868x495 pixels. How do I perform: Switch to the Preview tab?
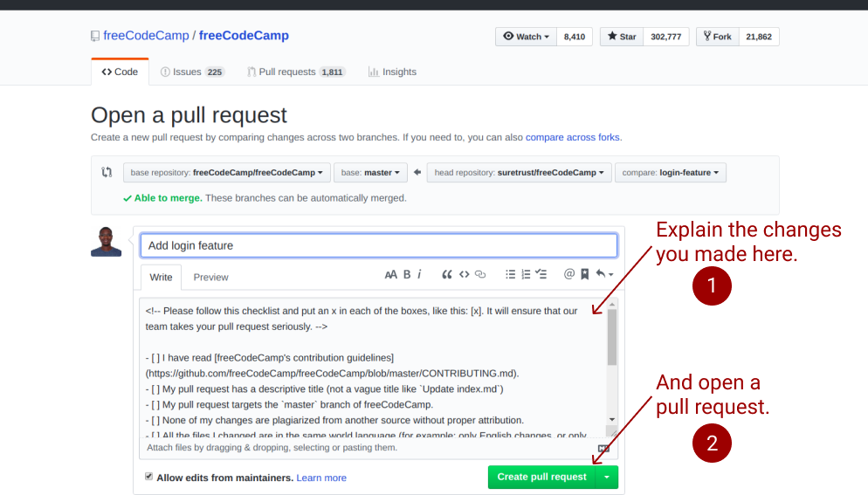click(x=210, y=278)
